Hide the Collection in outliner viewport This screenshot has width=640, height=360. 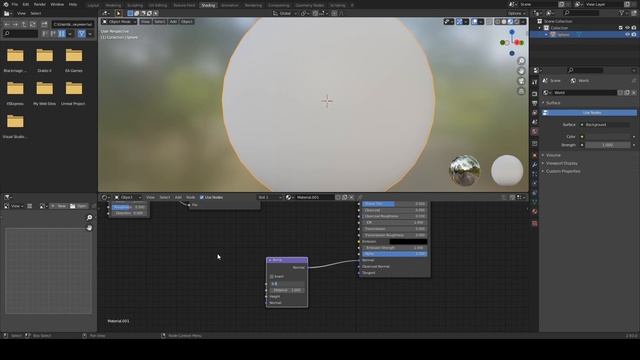[627, 28]
